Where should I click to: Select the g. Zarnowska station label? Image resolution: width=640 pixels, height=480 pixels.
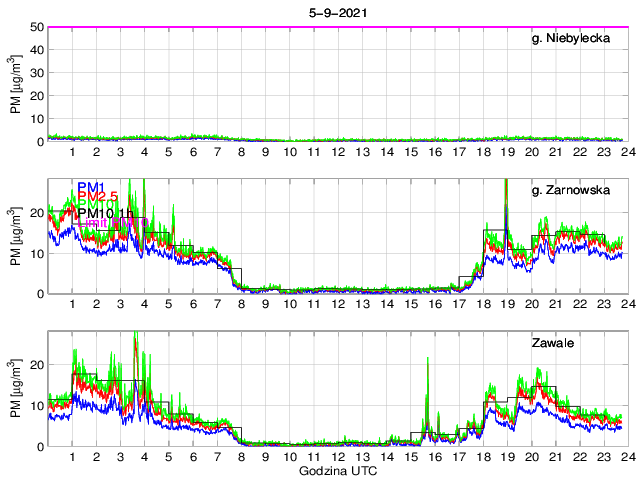[571, 190]
